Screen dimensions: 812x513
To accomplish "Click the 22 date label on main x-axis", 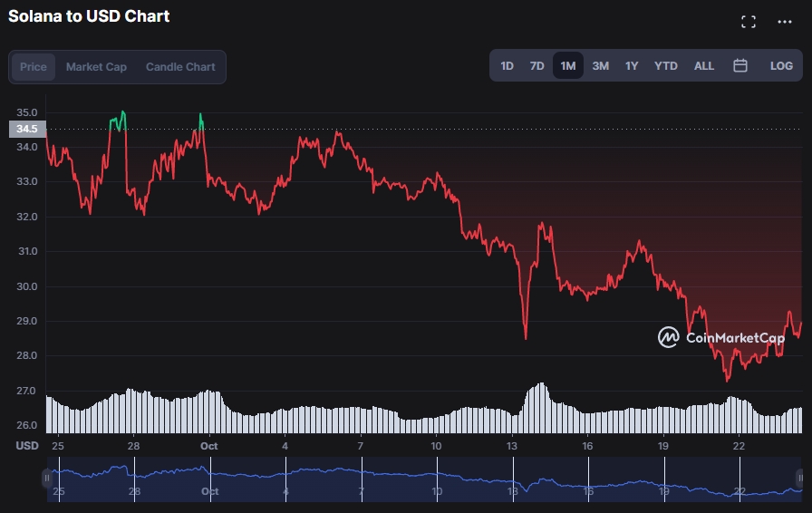I will point(739,446).
